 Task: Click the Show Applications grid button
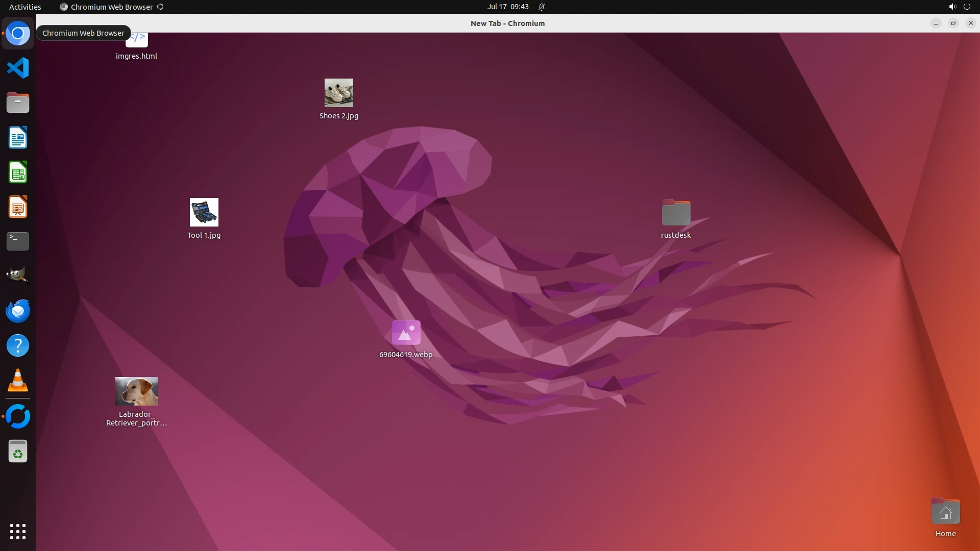pos(18,532)
